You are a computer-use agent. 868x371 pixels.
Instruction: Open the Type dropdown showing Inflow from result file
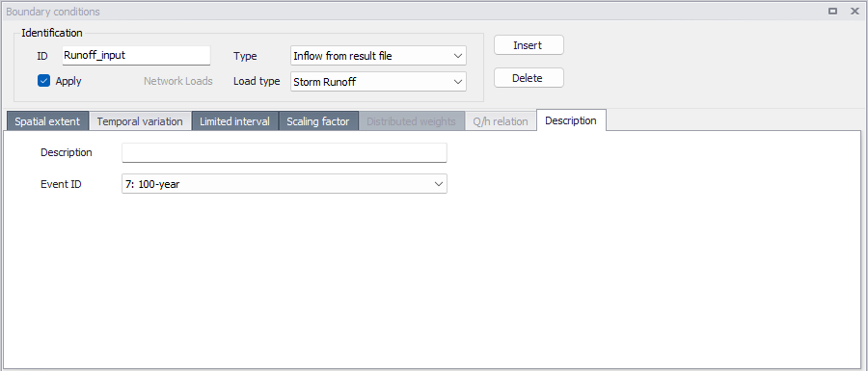coord(378,56)
